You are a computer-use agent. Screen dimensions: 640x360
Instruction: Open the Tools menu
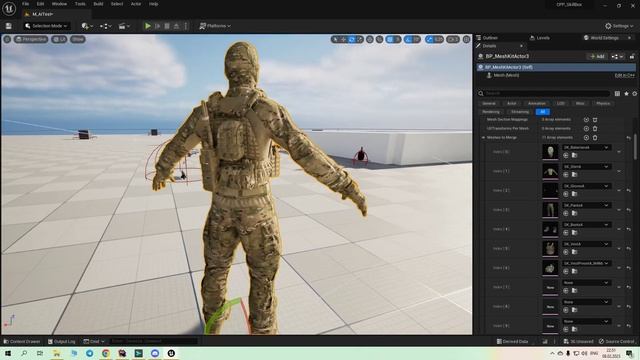click(80, 4)
